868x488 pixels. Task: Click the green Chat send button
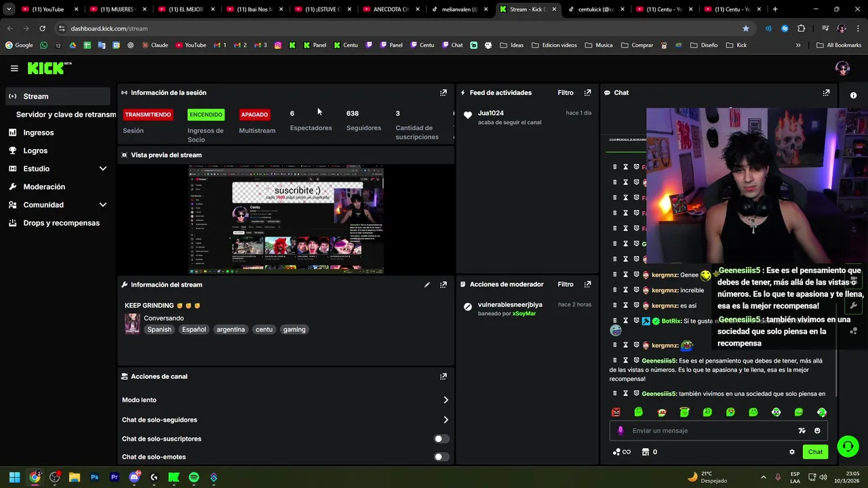(815, 452)
